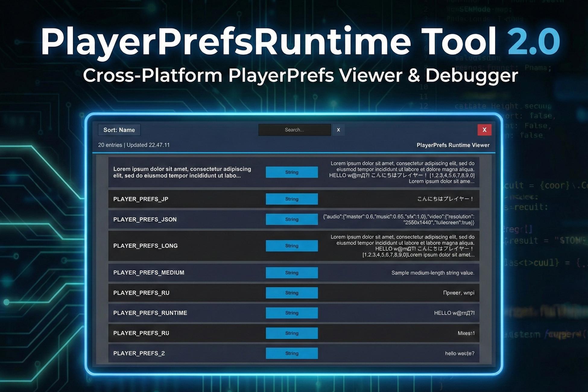Click the Sort: Name button
Screen dimensions: 588x392
(119, 130)
